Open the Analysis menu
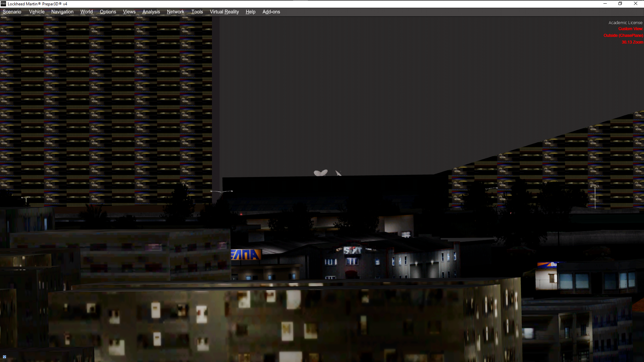The height and width of the screenshot is (362, 644). [151, 12]
